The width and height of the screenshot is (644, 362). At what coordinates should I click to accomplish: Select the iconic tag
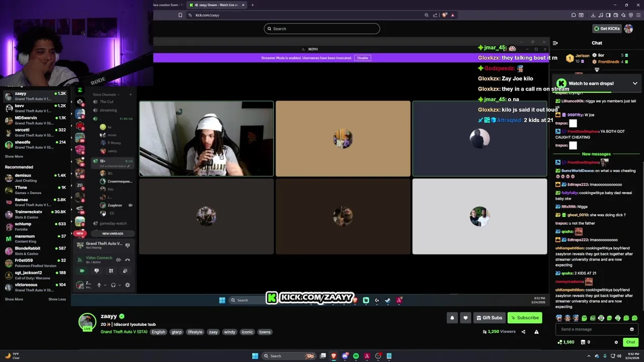247,332
